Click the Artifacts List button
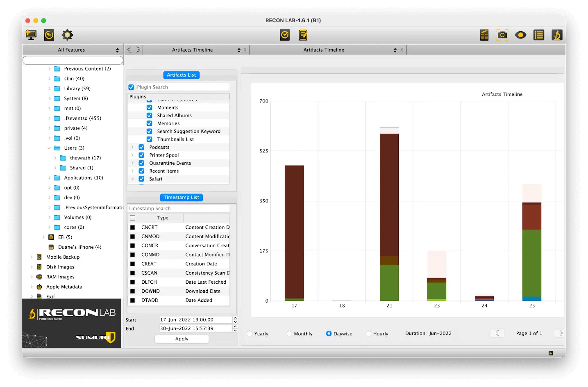 point(181,75)
